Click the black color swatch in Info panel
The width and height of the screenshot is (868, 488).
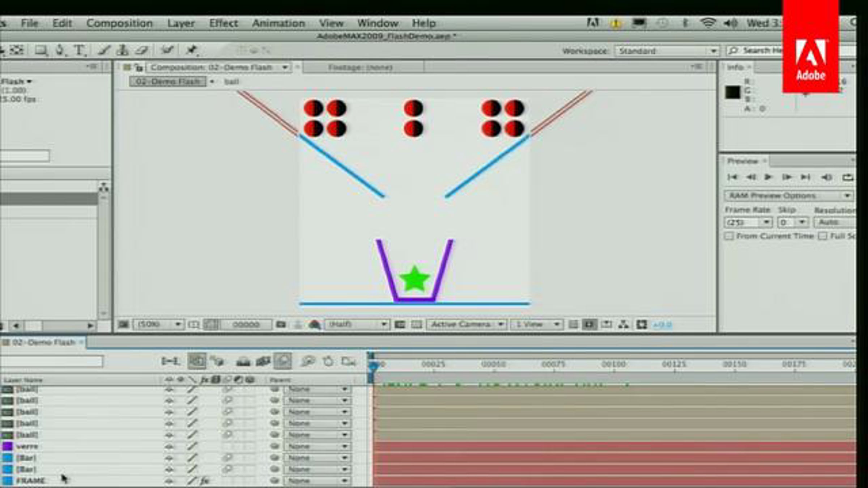[x=733, y=92]
